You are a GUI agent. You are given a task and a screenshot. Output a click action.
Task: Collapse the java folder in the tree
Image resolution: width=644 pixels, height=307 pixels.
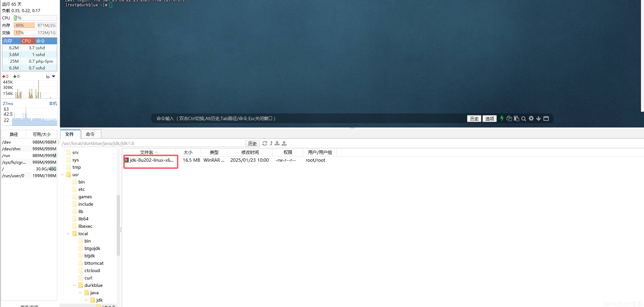[x=80, y=293]
